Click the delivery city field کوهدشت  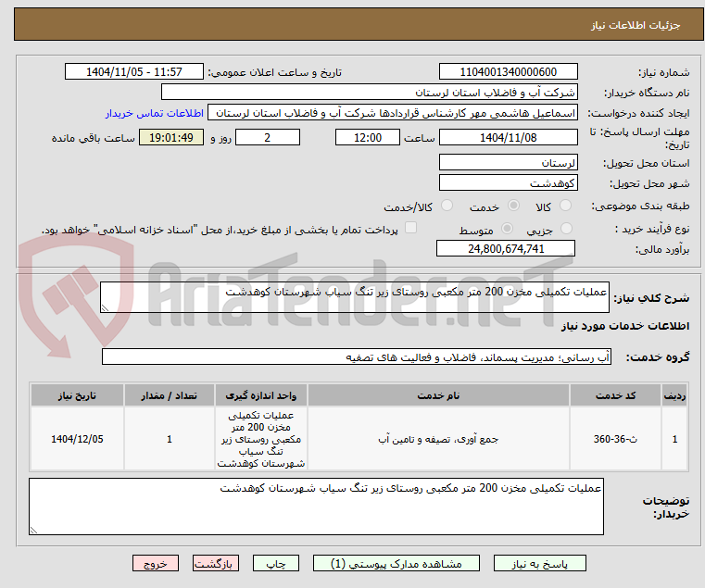point(508,183)
